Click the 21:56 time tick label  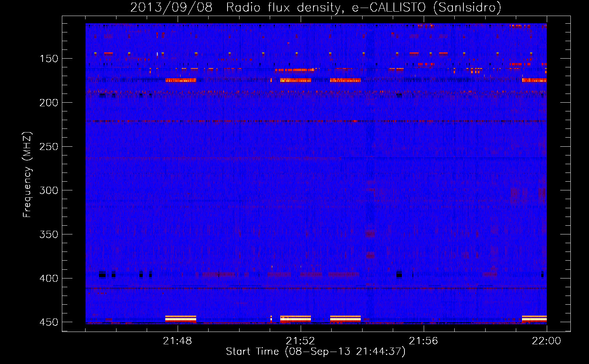click(x=423, y=341)
